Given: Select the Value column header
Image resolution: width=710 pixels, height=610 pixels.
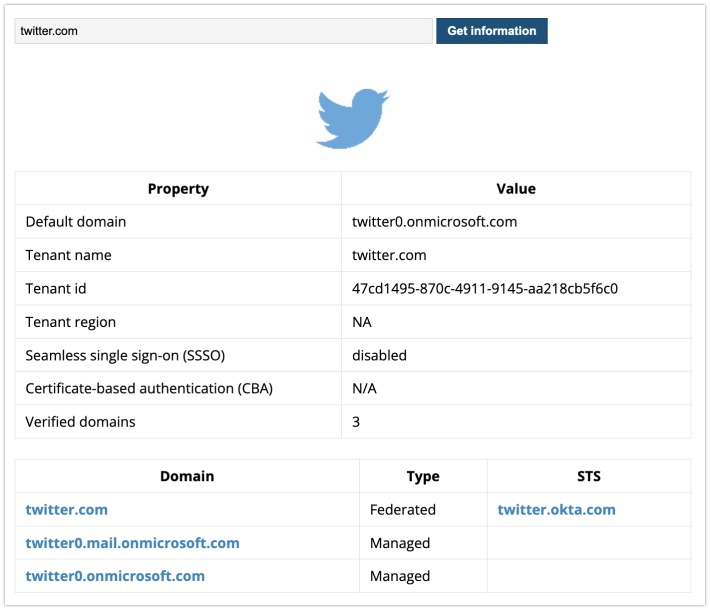Looking at the screenshot, I should pos(516,188).
